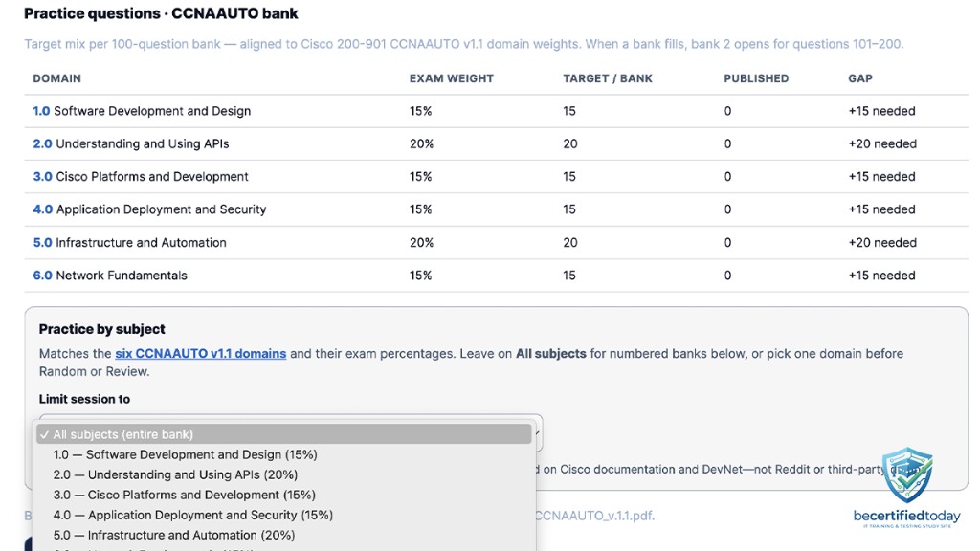Click the TARGET / BANK column header

click(608, 78)
